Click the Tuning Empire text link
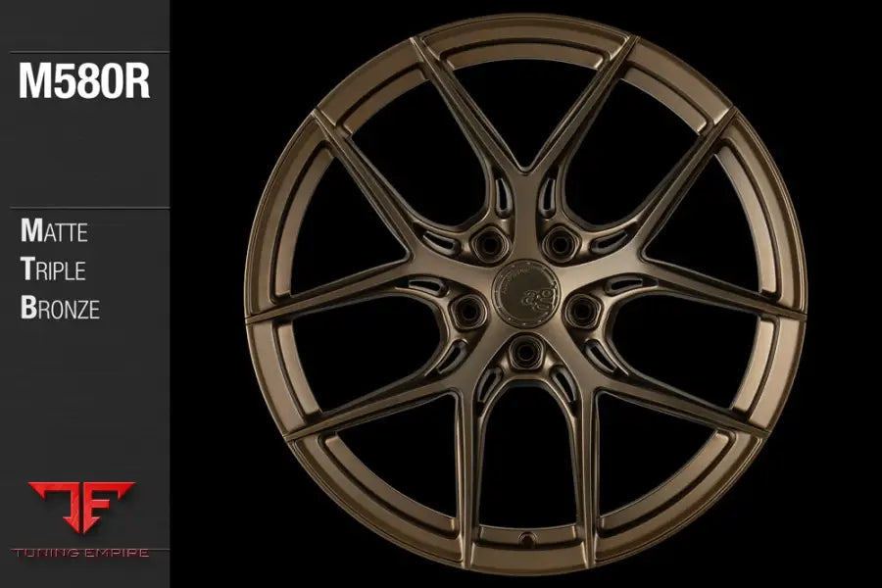Screen dimensions: 882x588 click(x=83, y=552)
